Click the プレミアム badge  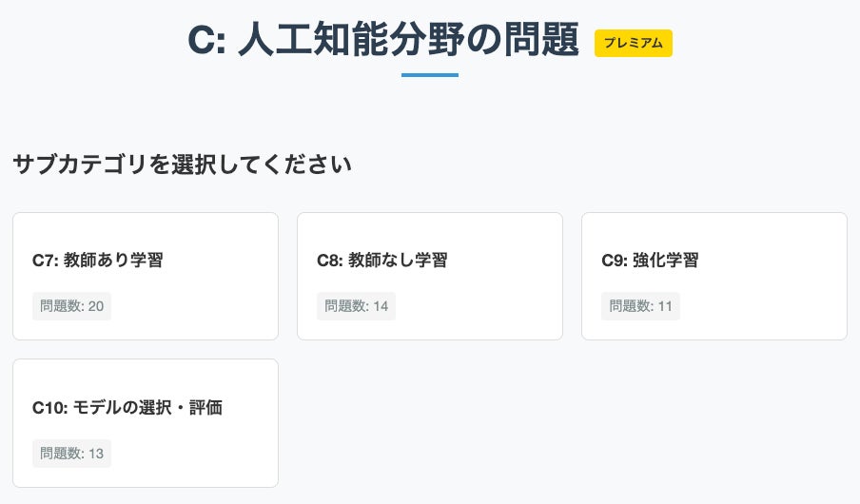tap(634, 44)
